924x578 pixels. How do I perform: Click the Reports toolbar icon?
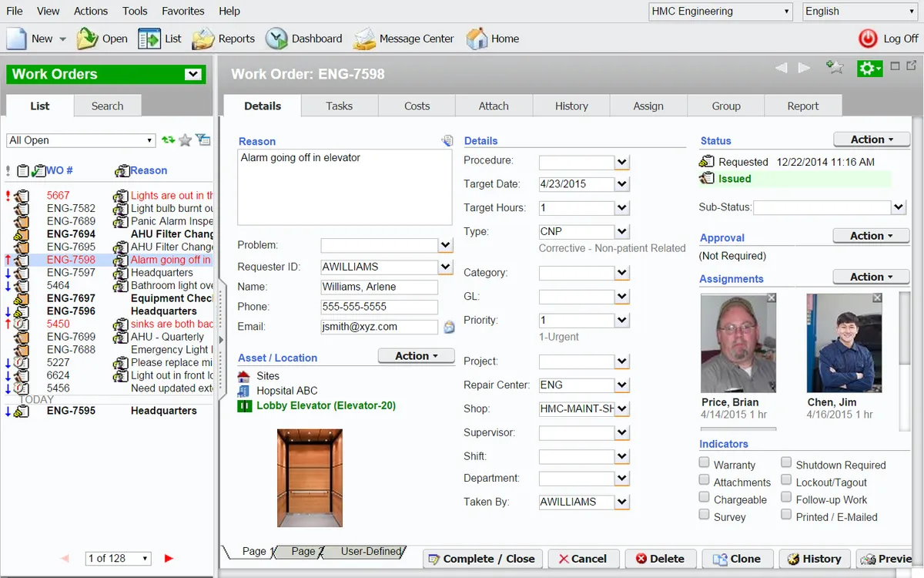point(203,39)
